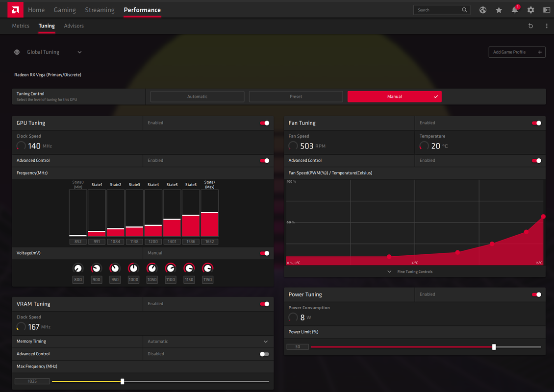Click the AMD logo icon
Viewport: 554px width, 392px height.
point(15,10)
